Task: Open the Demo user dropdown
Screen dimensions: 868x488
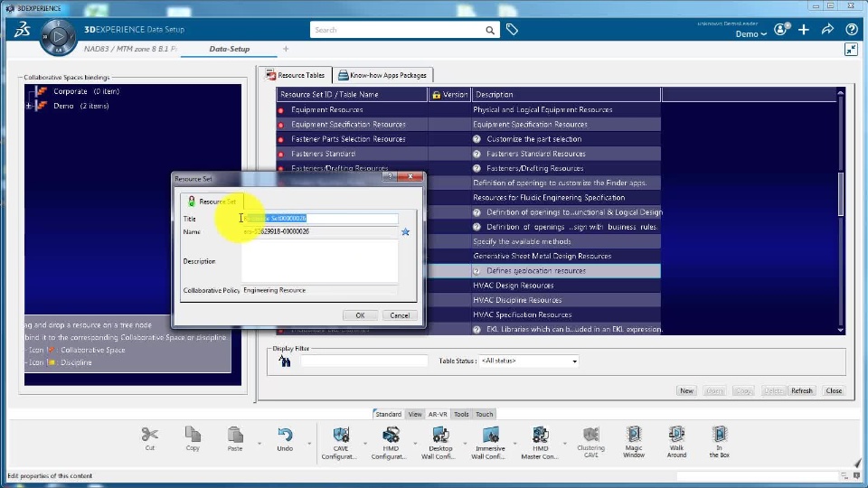Action: (750, 34)
